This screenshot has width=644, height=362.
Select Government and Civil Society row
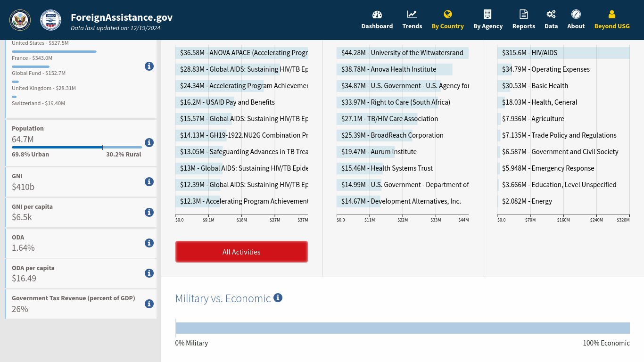click(x=563, y=152)
